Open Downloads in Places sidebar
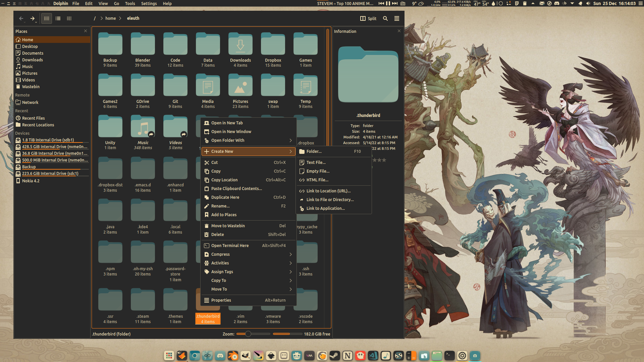644x362 pixels. click(x=52, y=60)
